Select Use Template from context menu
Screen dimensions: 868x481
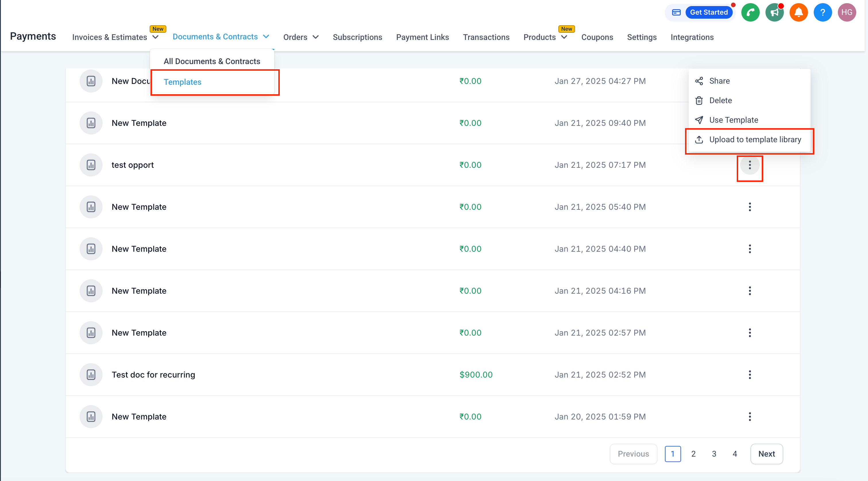click(x=733, y=120)
